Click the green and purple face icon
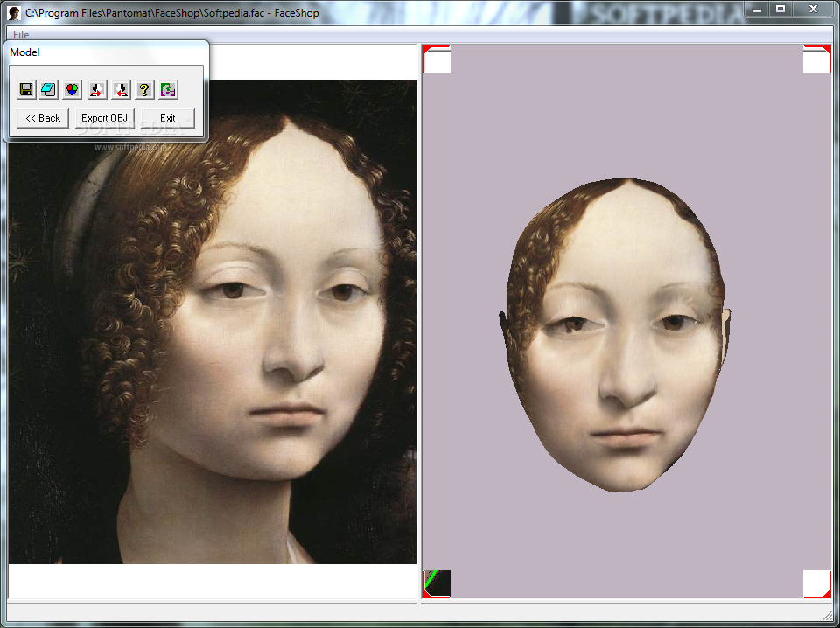840x628 pixels. pos(168,89)
